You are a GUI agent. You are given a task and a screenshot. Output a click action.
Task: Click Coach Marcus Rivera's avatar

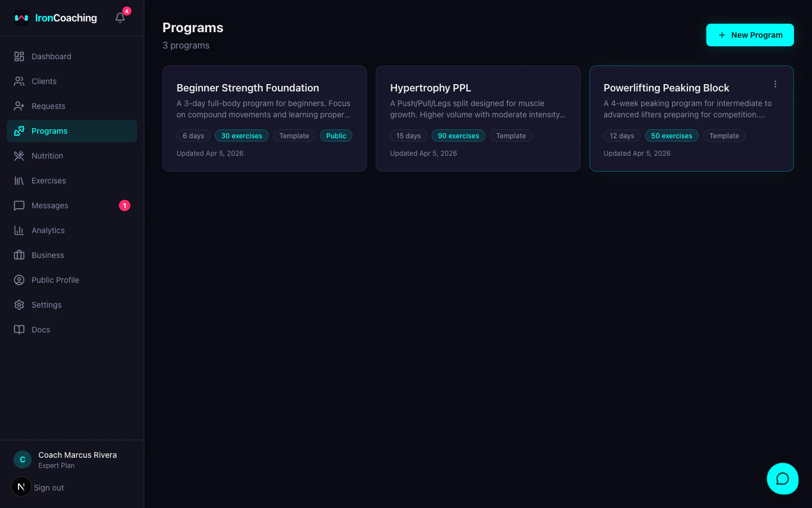22,459
